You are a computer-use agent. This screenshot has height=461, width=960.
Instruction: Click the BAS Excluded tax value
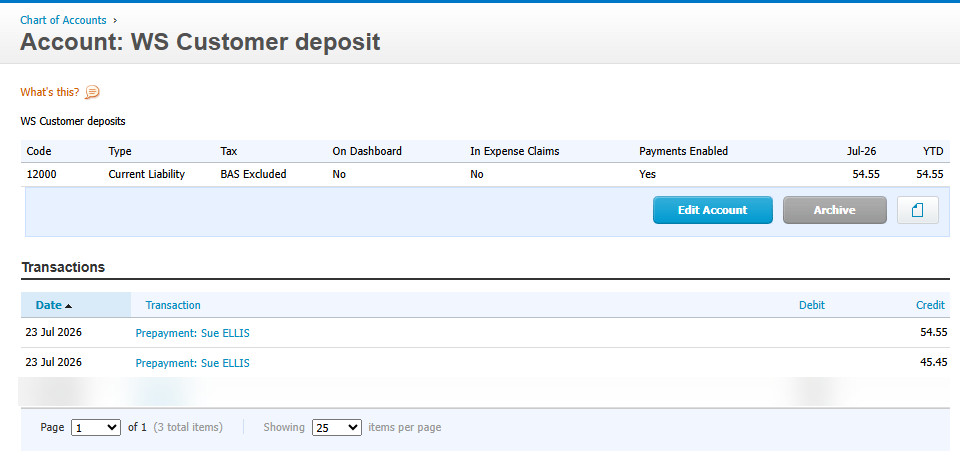click(253, 174)
